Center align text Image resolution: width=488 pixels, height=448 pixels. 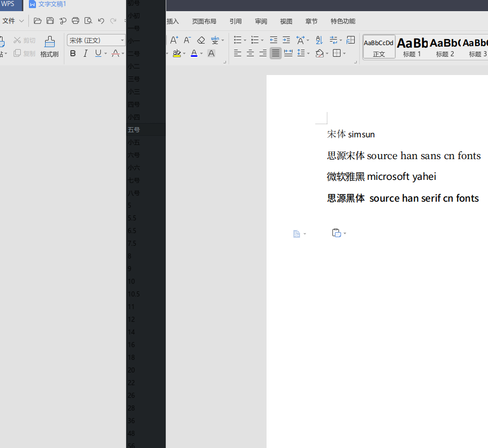point(250,53)
